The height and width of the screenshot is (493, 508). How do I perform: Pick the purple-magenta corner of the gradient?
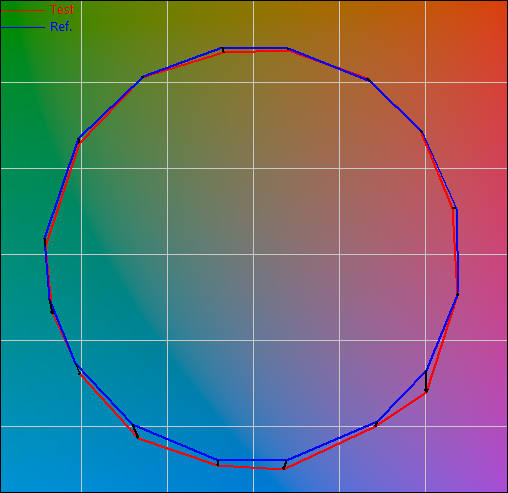click(497, 480)
